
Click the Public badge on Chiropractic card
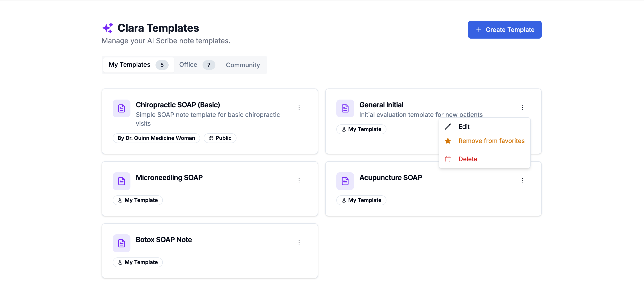click(220, 138)
